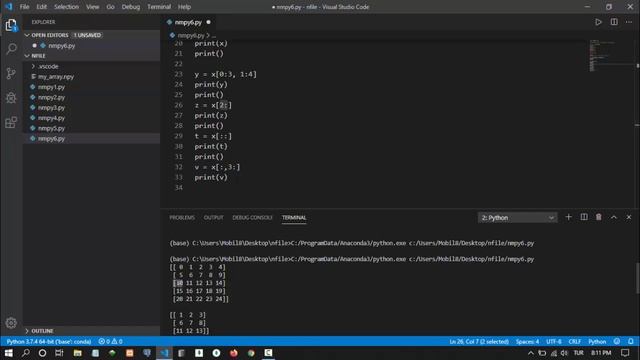
Task: Run Python file with the play icon
Action: [598, 22]
